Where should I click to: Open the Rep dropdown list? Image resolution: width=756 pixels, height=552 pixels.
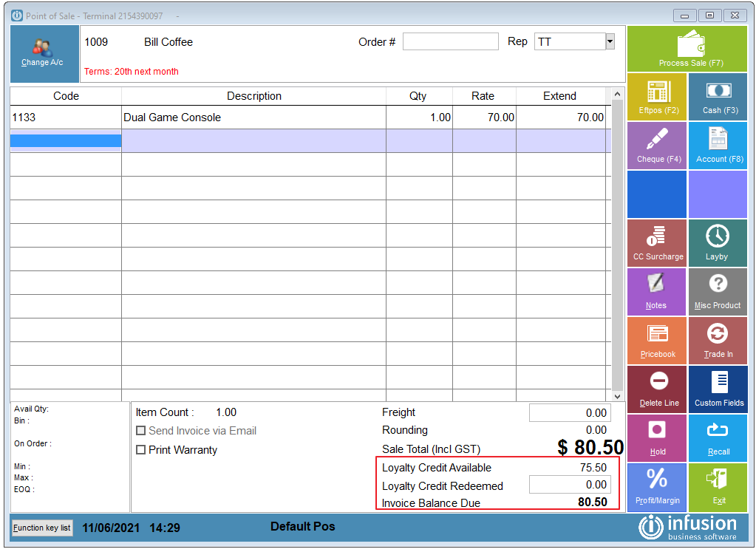pyautogui.click(x=610, y=41)
